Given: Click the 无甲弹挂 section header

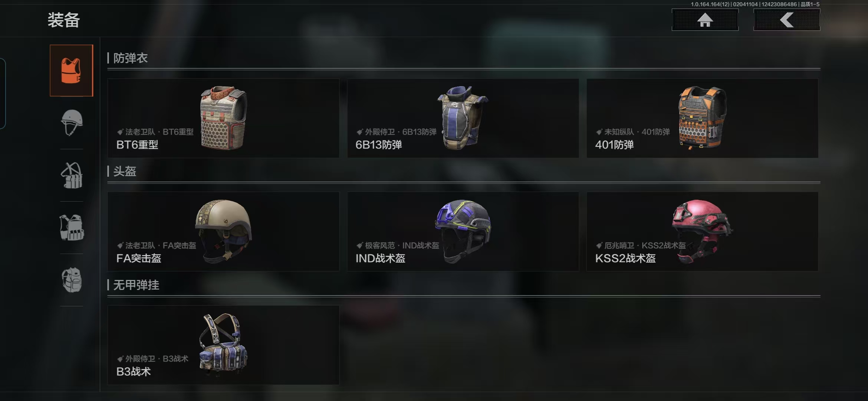Looking at the screenshot, I should click(136, 285).
